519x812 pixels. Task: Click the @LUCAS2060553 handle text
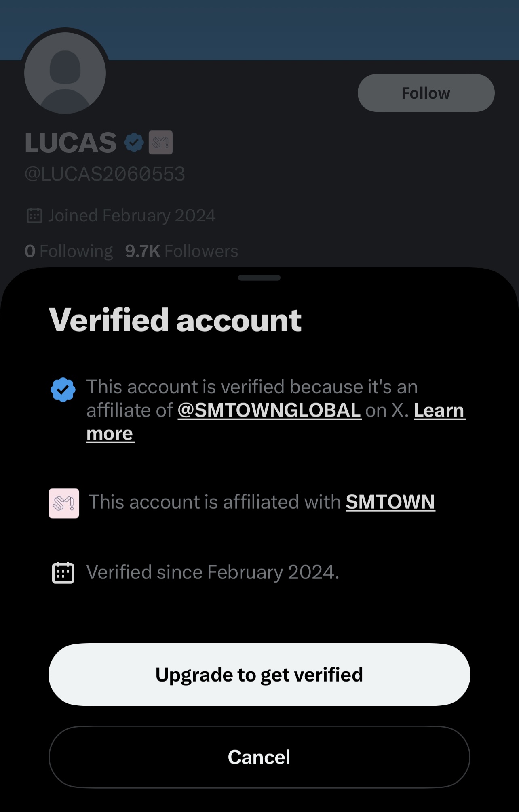[105, 174]
